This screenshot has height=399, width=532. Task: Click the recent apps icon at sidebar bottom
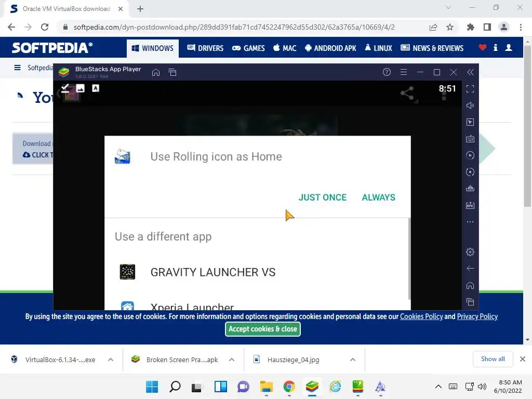(x=470, y=302)
